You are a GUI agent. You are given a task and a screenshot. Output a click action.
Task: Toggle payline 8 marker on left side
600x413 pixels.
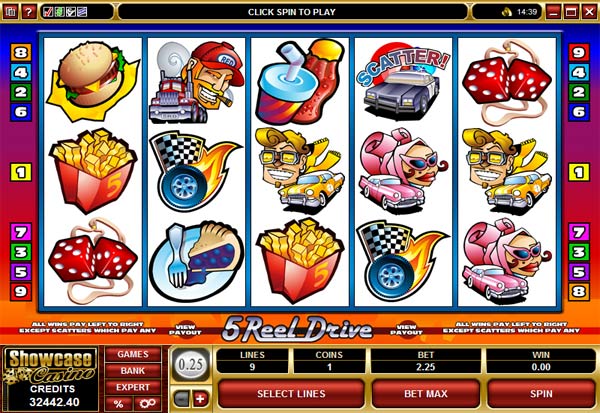tap(21, 52)
